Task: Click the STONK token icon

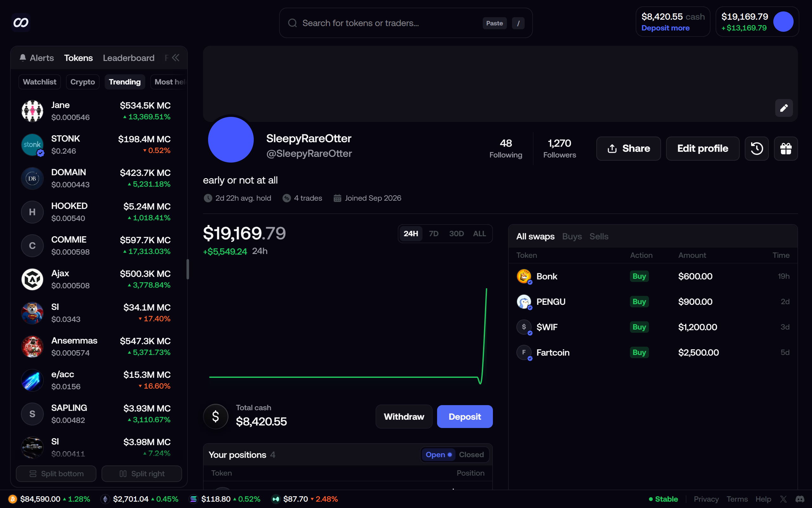Action: [x=32, y=145]
